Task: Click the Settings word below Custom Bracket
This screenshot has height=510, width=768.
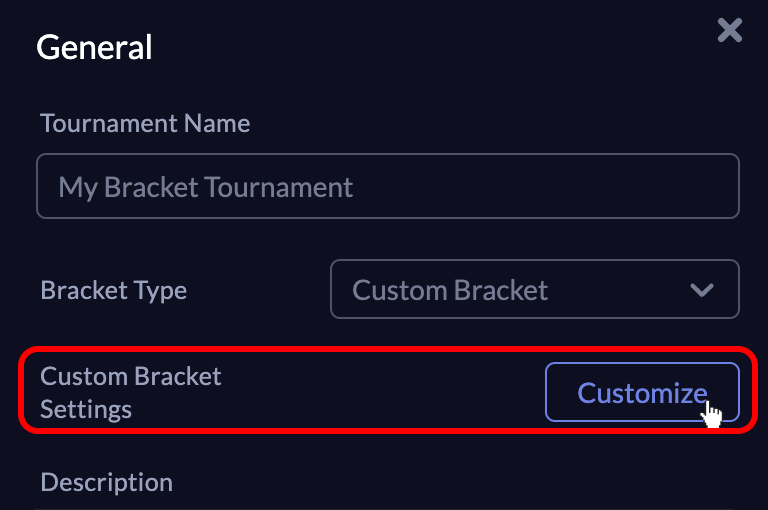Action: [86, 410]
